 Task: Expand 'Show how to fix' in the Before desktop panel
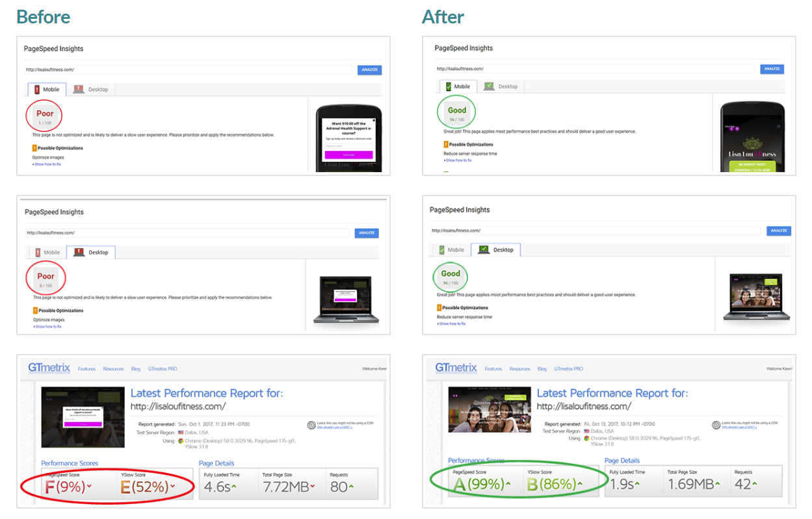(x=47, y=327)
